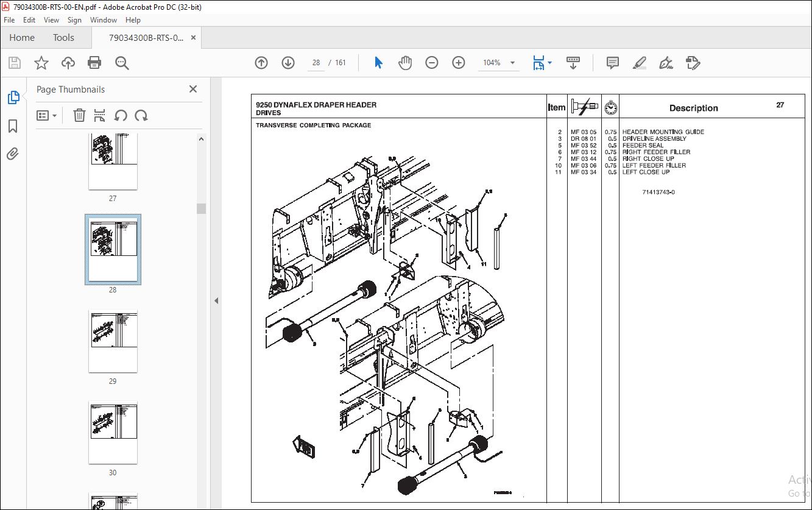This screenshot has width=812, height=510.
Task: Open thumbnail options dropdown menu
Action: [47, 115]
